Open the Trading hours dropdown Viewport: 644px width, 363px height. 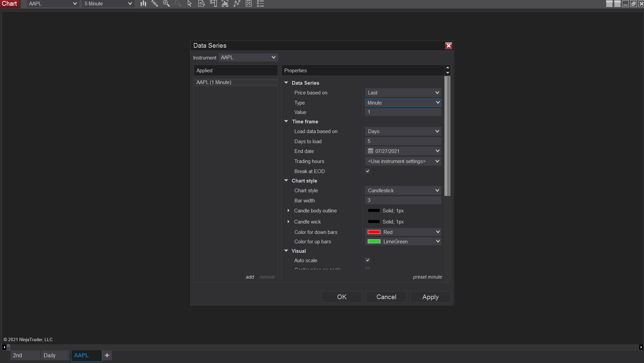[403, 161]
